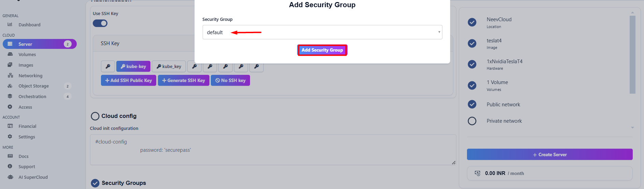Select the Private network circle option

click(472, 121)
